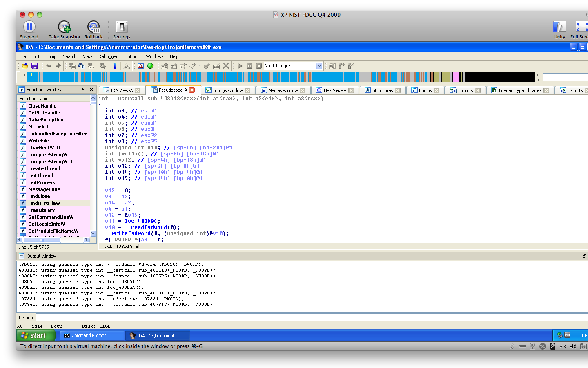588x368 pixels.
Task: Open a file using the Open toolbar icon
Action: coord(24,65)
